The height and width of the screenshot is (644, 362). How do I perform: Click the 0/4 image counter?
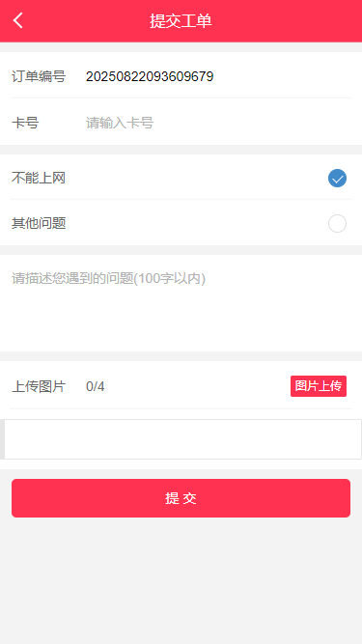[96, 386]
